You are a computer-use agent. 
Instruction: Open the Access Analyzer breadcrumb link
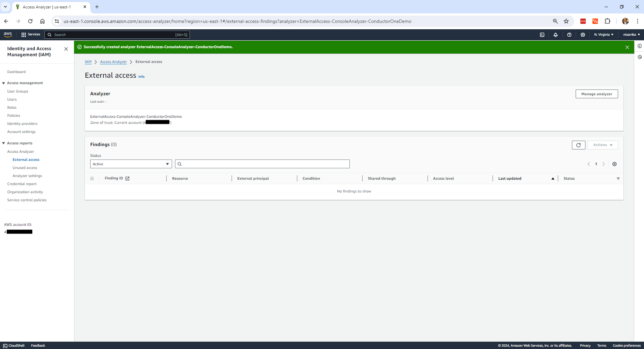coord(113,62)
